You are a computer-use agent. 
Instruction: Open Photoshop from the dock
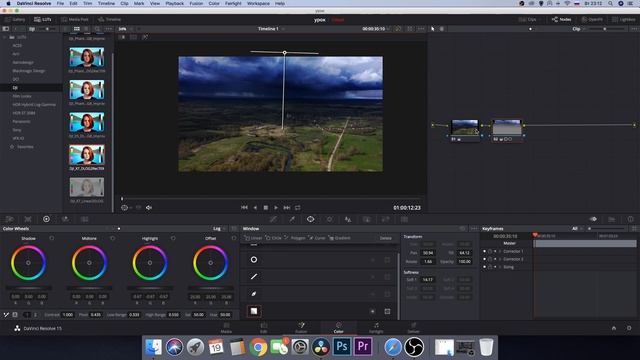[342, 347]
